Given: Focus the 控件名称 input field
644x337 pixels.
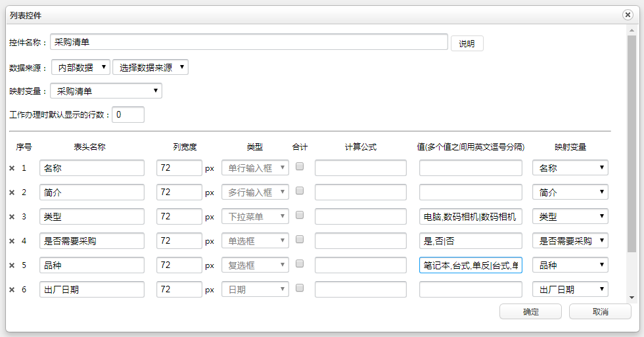Looking at the screenshot, I should click(248, 42).
